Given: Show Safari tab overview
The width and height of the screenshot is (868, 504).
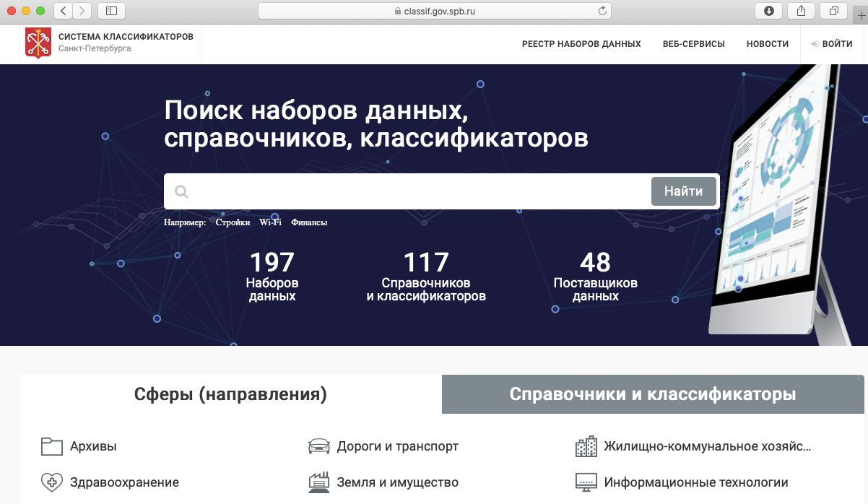Looking at the screenshot, I should pyautogui.click(x=834, y=11).
